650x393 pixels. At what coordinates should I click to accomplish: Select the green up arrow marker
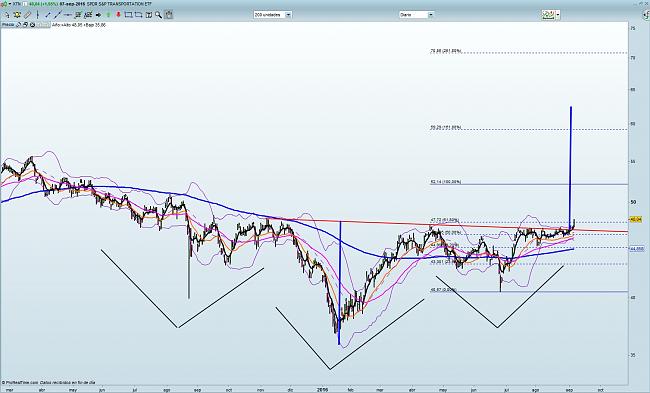click(x=108, y=15)
